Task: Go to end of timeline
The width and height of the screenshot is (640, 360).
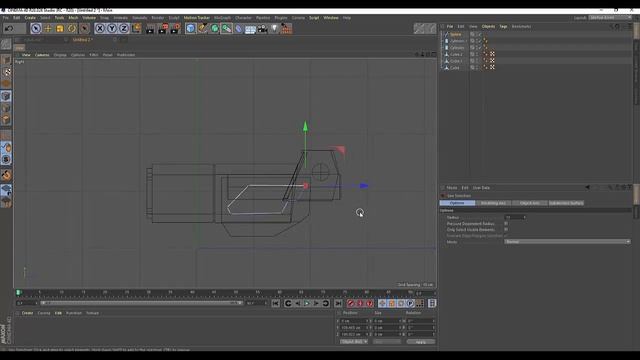Action: (338, 303)
